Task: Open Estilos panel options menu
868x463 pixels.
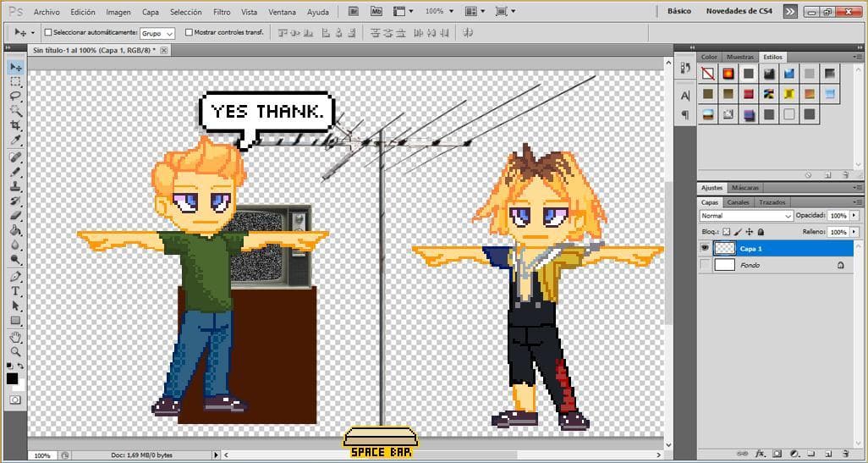Action: tap(859, 57)
